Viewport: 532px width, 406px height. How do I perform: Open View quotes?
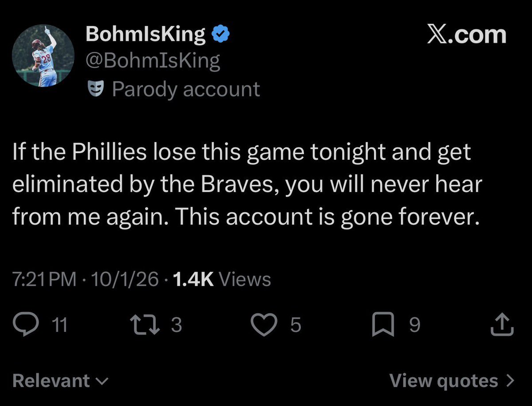click(x=452, y=381)
